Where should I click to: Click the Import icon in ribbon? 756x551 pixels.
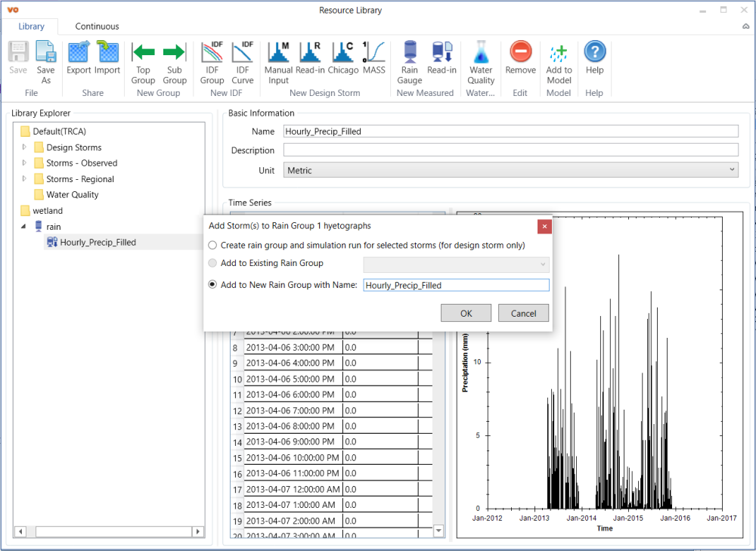tap(107, 58)
